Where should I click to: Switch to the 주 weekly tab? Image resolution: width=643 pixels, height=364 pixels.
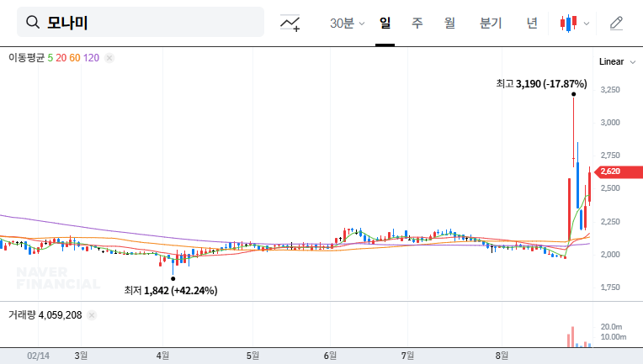coord(417,23)
